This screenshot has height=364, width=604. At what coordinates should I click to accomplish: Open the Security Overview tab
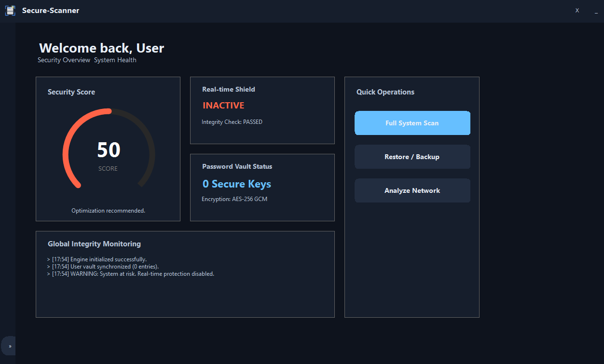(64, 60)
